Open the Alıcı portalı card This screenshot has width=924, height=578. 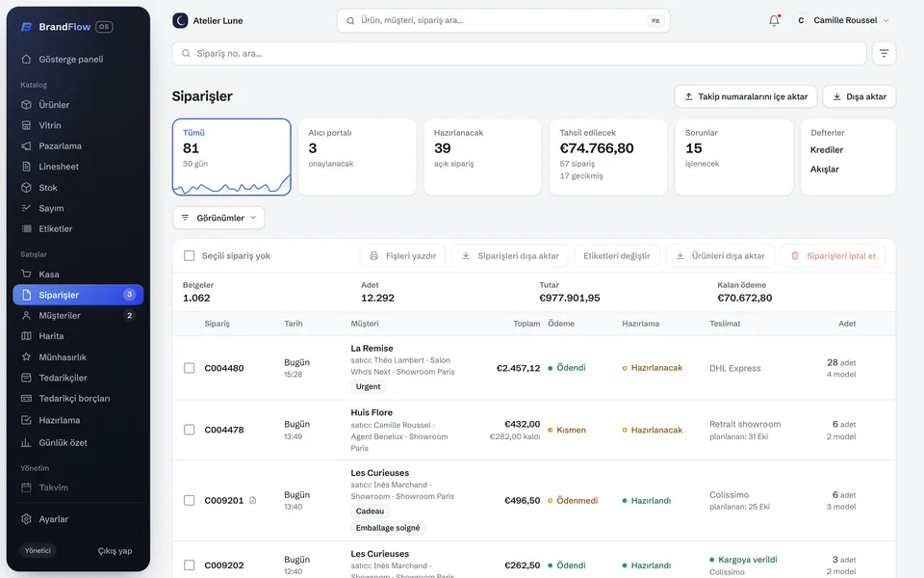(357, 157)
